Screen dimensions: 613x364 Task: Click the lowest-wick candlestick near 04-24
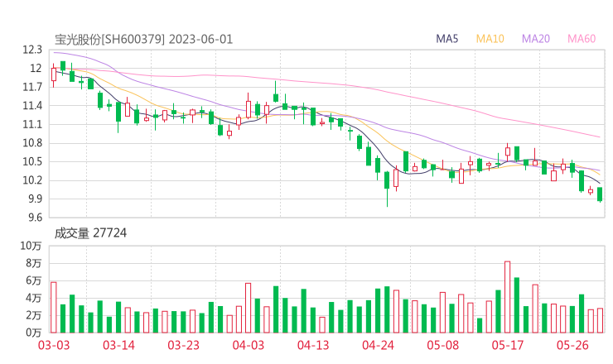[387, 189]
